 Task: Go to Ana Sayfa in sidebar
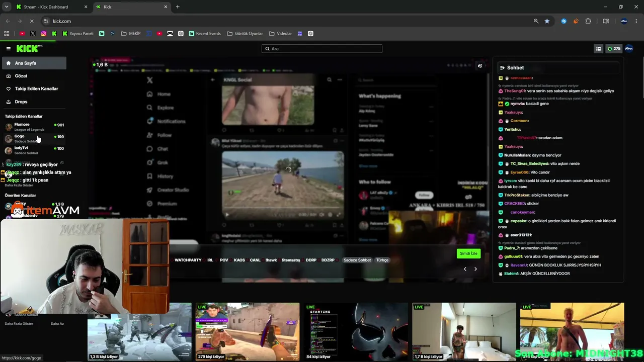(34, 63)
